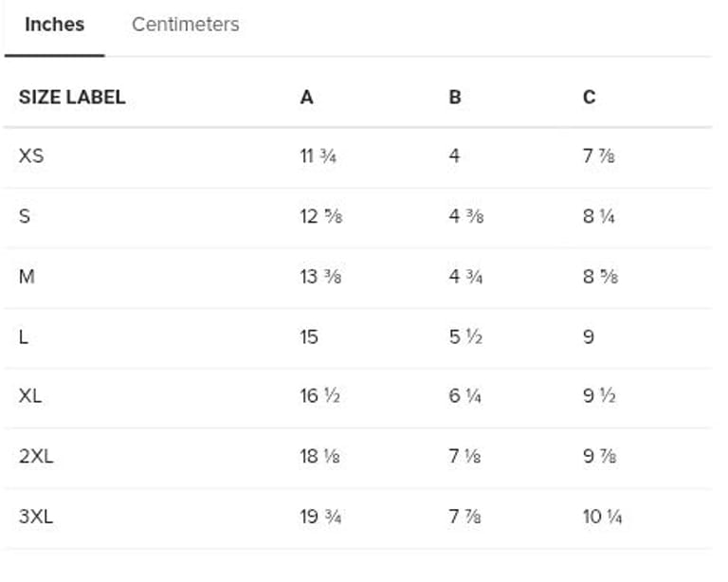
Task: Select the M size row label
Action: (27, 276)
